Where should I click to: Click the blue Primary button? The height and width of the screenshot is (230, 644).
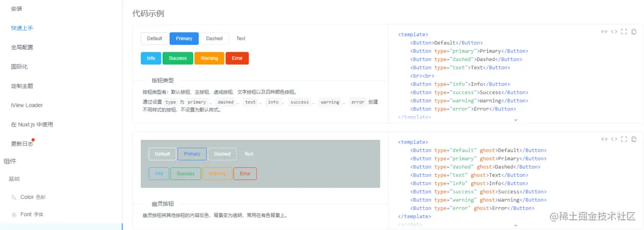184,39
